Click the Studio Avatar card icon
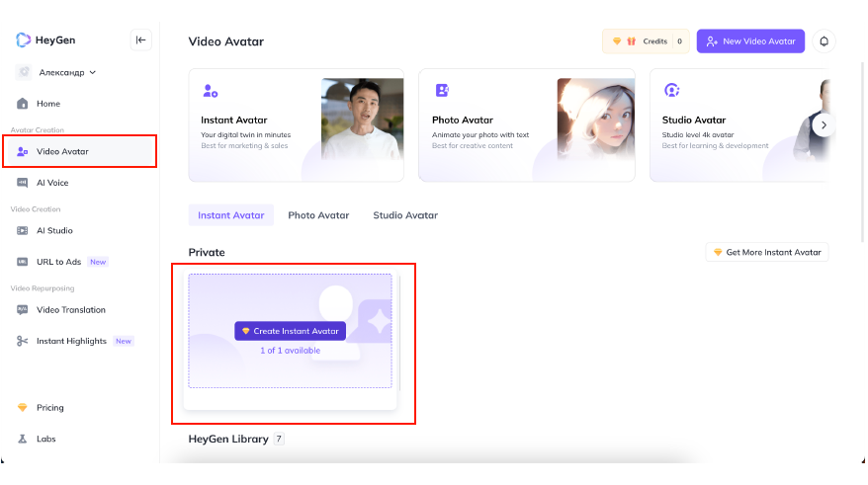Viewport: 868px width, 485px height. pyautogui.click(x=671, y=90)
